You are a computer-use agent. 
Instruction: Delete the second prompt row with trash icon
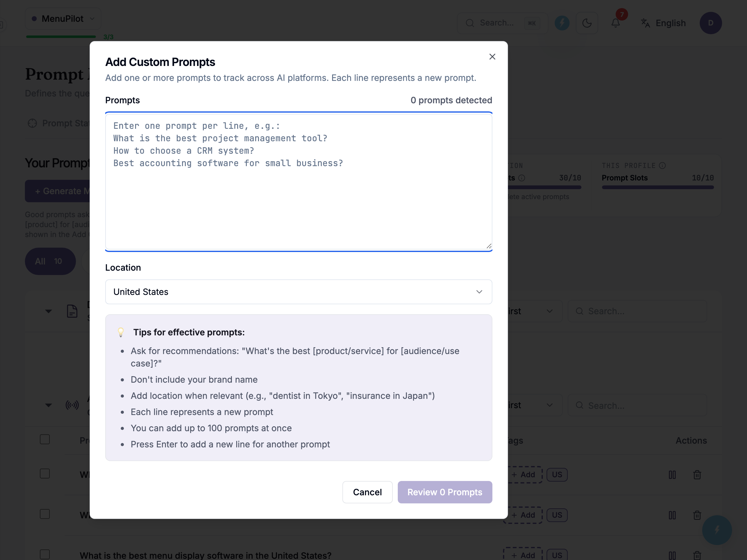pos(697,516)
